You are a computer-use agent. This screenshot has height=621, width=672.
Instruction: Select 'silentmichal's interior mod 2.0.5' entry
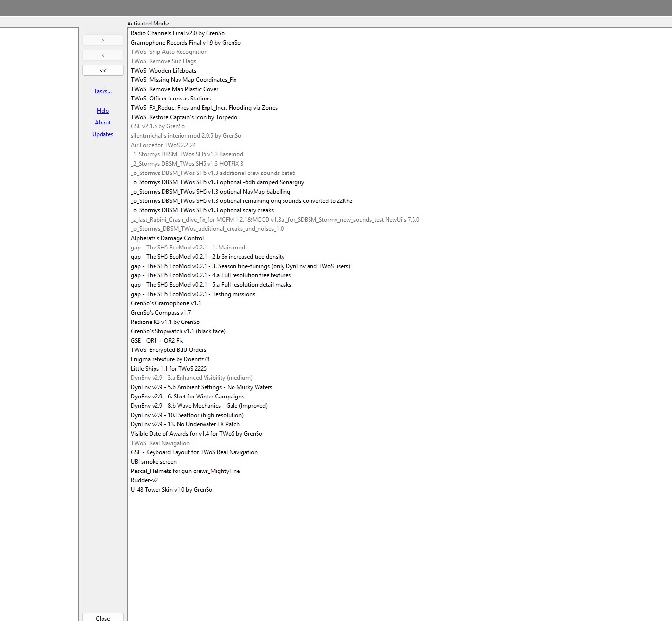coord(186,136)
